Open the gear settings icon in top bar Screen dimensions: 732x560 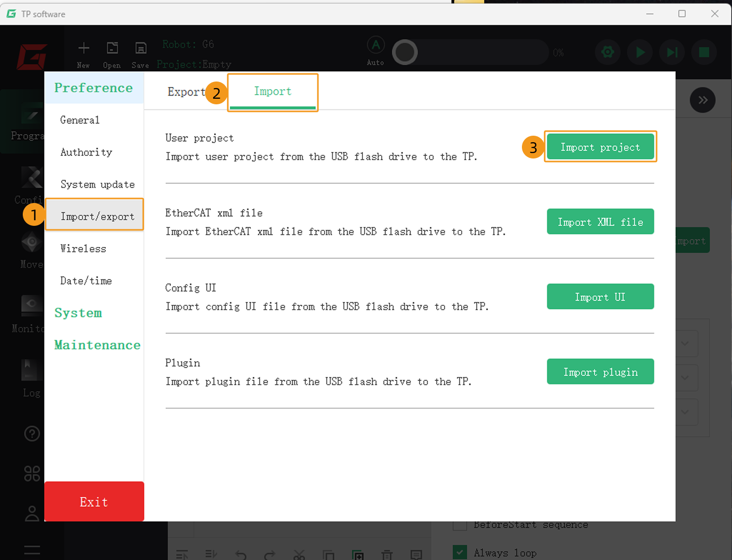pyautogui.click(x=607, y=52)
